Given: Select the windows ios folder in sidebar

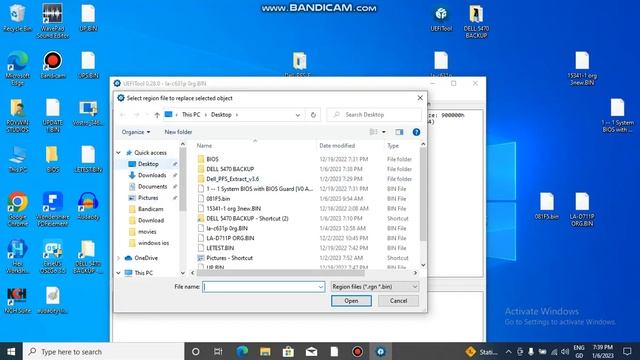Looking at the screenshot, I should coord(153,243).
